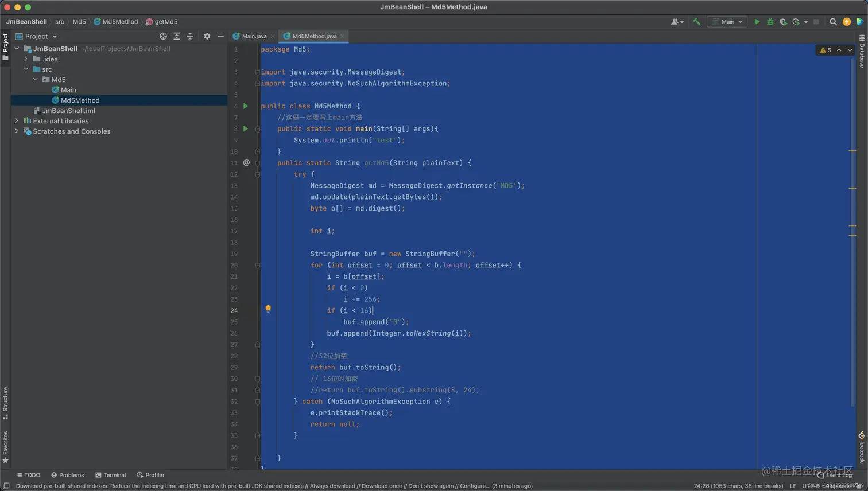868x491 pixels.
Task: Expand all in Project panel
Action: point(177,36)
